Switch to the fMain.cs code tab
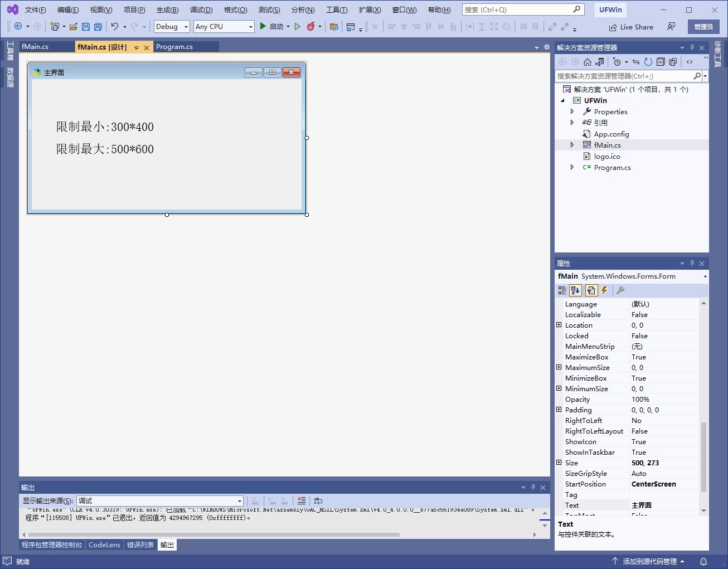 pos(35,47)
